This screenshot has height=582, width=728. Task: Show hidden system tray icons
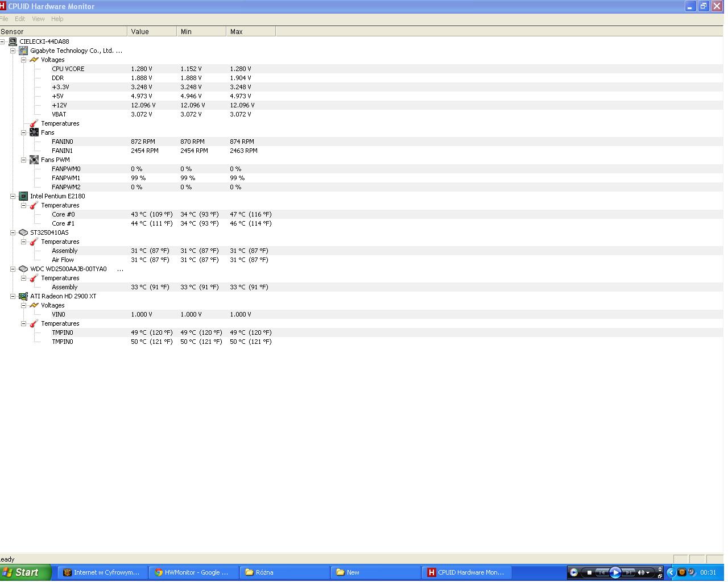[x=671, y=572]
